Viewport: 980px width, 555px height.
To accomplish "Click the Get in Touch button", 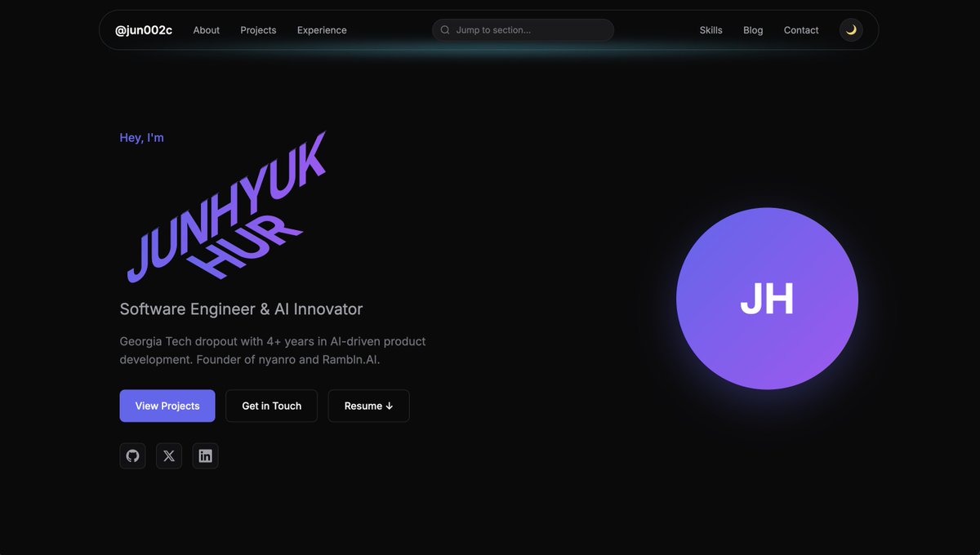I will coord(271,406).
